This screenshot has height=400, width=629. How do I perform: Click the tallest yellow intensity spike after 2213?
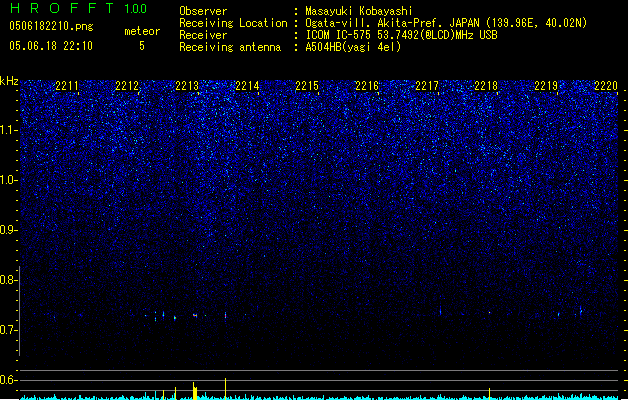coord(225,388)
